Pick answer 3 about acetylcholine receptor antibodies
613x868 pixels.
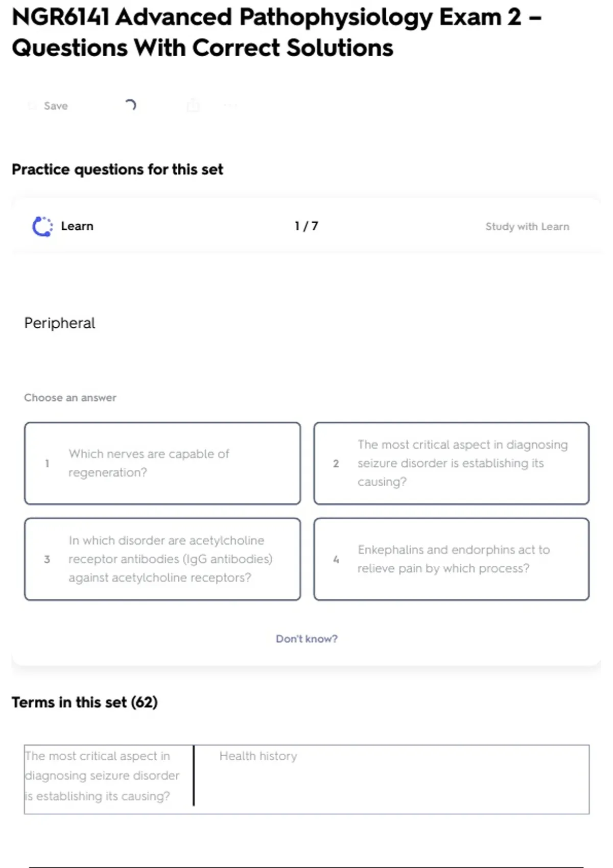pos(162,559)
